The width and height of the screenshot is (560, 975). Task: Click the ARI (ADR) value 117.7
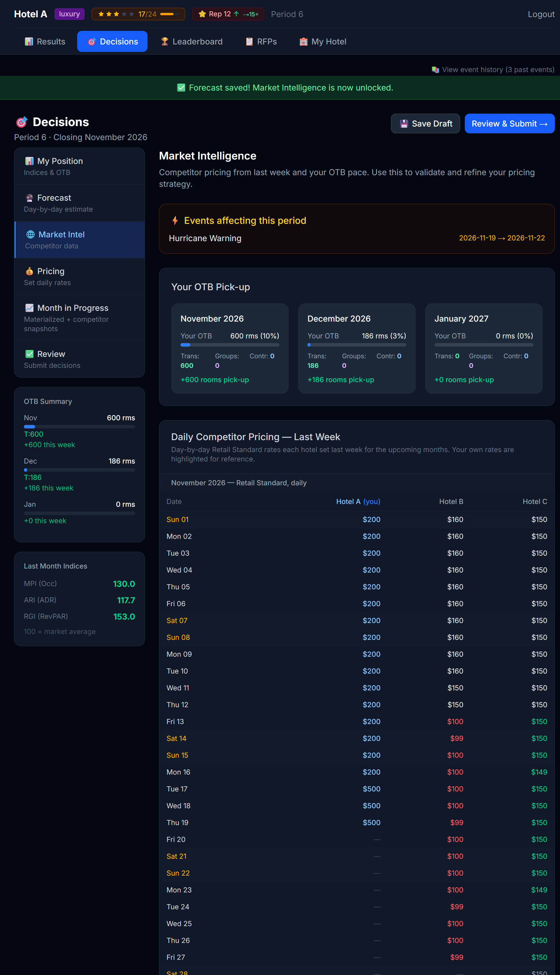(126, 600)
